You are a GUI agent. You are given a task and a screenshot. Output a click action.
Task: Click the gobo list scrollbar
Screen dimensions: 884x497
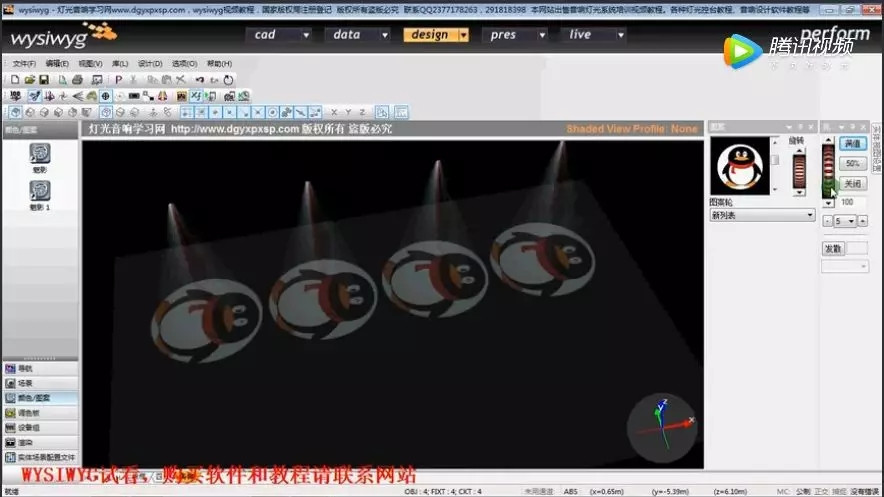click(775, 166)
